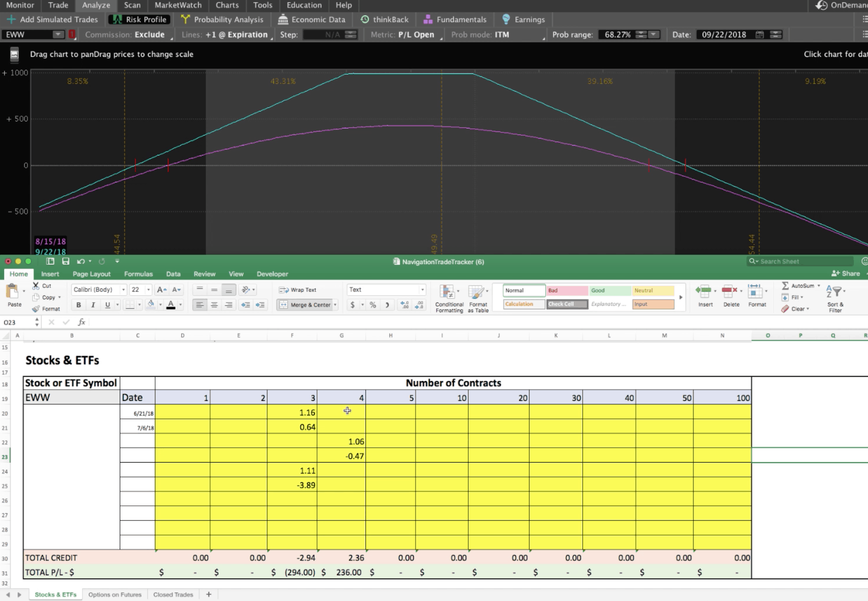
Task: Toggle Wrap Text
Action: (298, 290)
